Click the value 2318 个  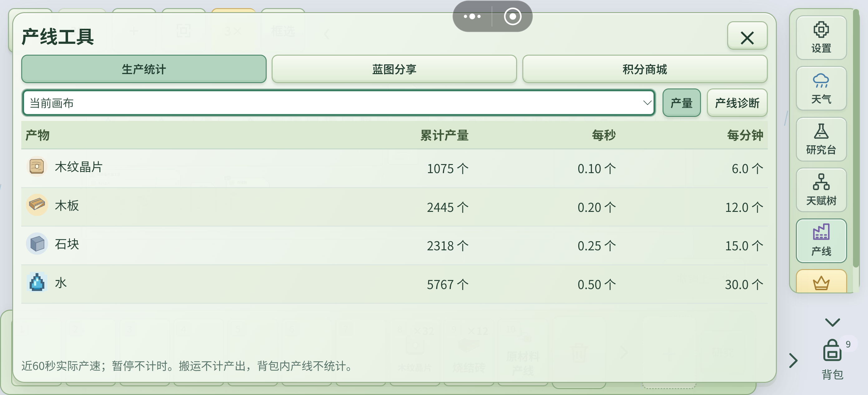[447, 246]
